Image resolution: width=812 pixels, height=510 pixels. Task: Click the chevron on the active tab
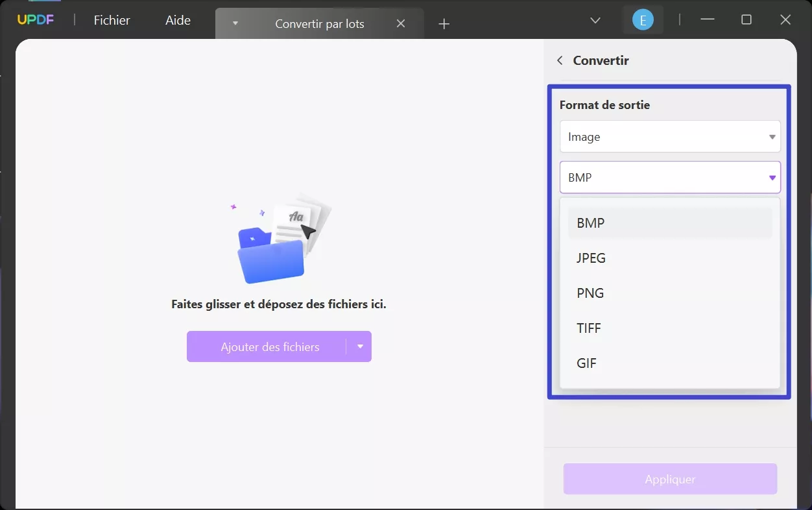point(235,23)
